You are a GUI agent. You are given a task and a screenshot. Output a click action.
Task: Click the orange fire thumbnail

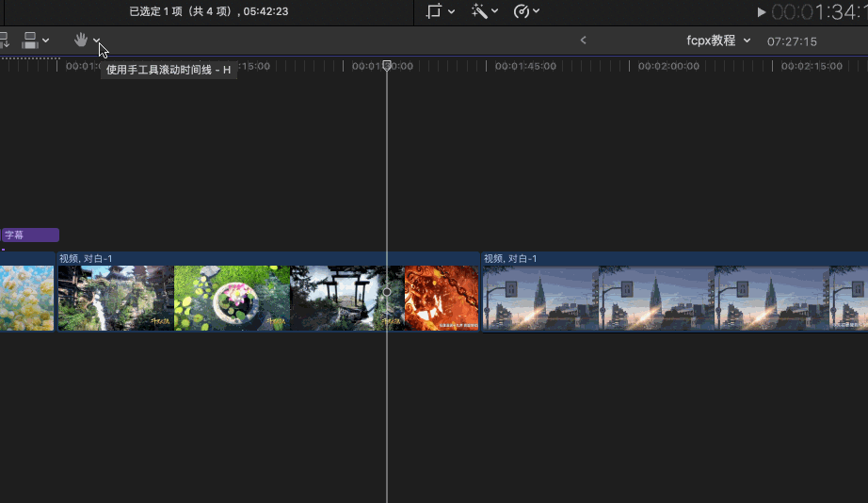pos(442,298)
